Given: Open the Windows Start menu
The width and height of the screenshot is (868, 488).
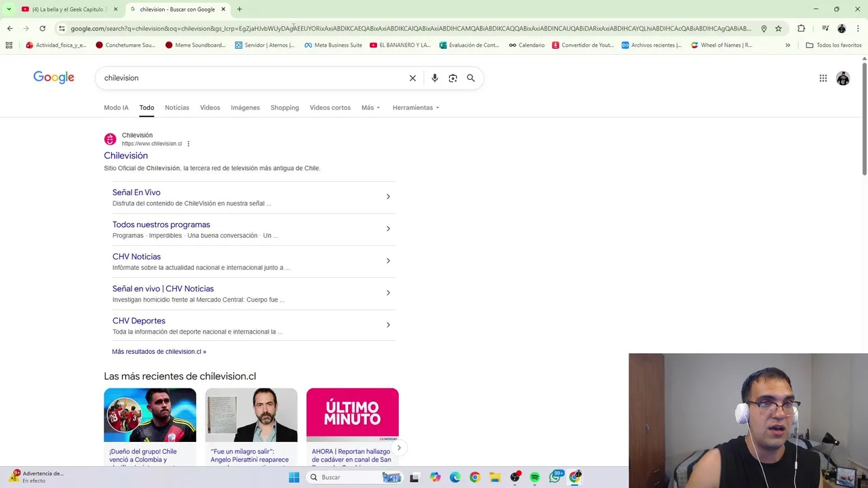Looking at the screenshot, I should pyautogui.click(x=294, y=477).
